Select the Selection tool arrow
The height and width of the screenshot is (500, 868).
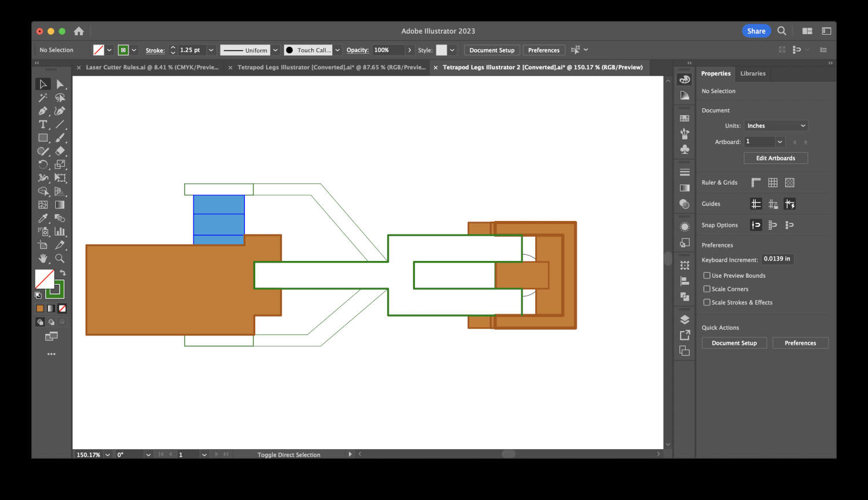click(x=42, y=84)
